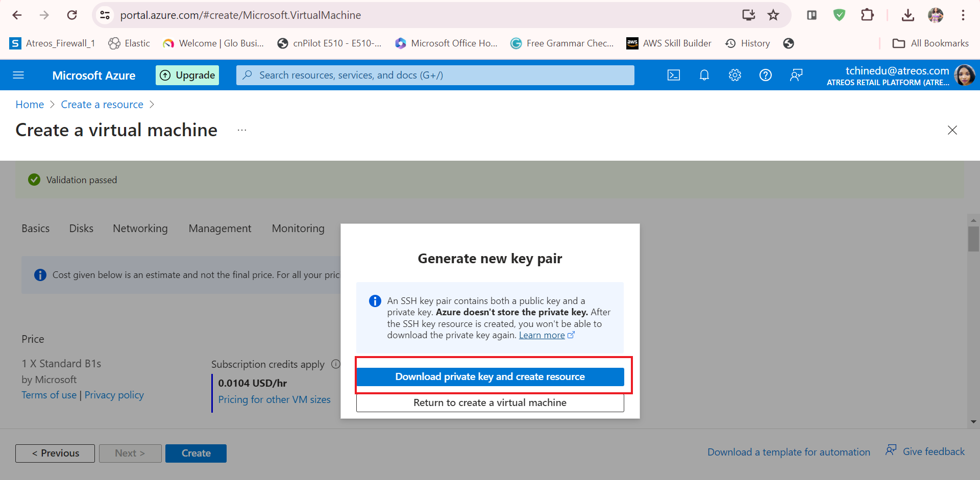Switch to the Networking tab

(x=140, y=229)
